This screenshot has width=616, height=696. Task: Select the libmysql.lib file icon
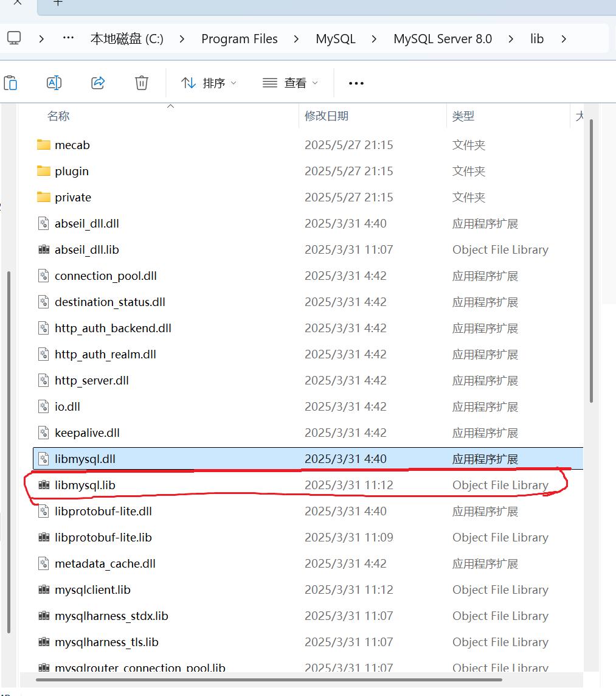(44, 485)
